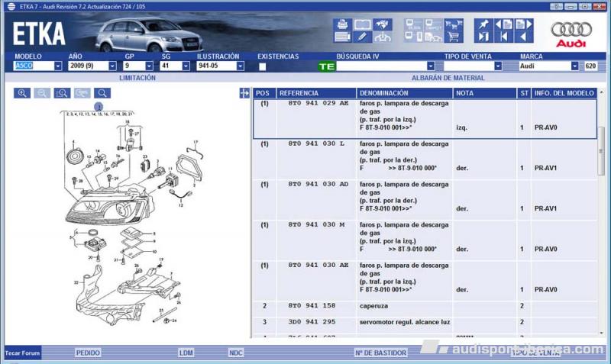Select part row 8T0 941 029 AE
Viewport: 611px width, 364px height.
[x=425, y=119]
